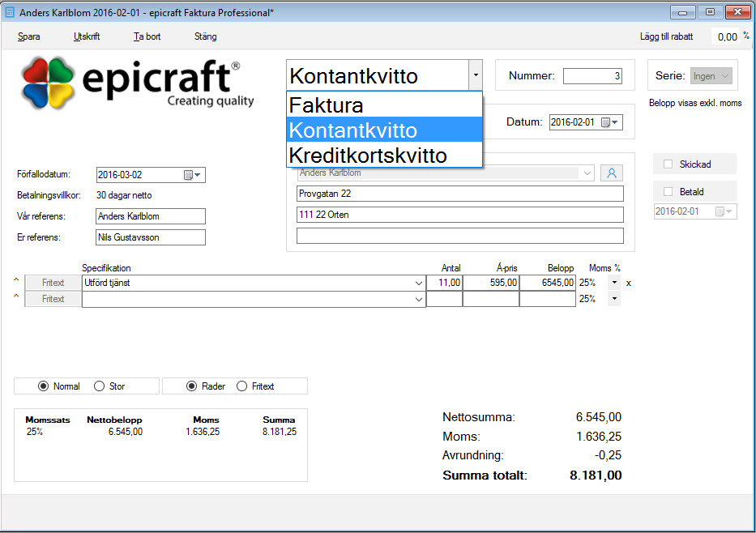Image resolution: width=756 pixels, height=533 pixels.
Task: Tick the Betald checkbox
Action: (x=668, y=192)
